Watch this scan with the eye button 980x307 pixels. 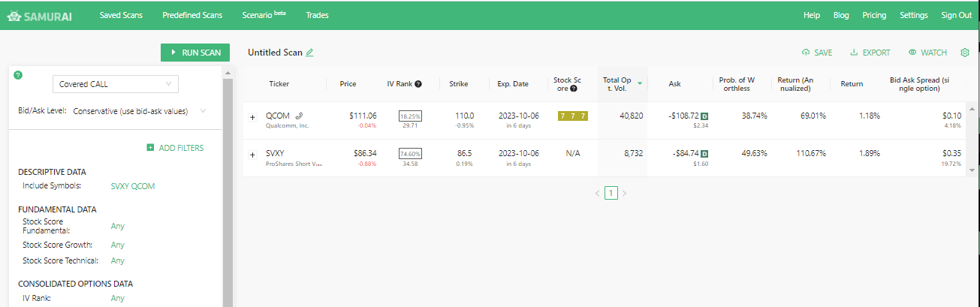927,53
